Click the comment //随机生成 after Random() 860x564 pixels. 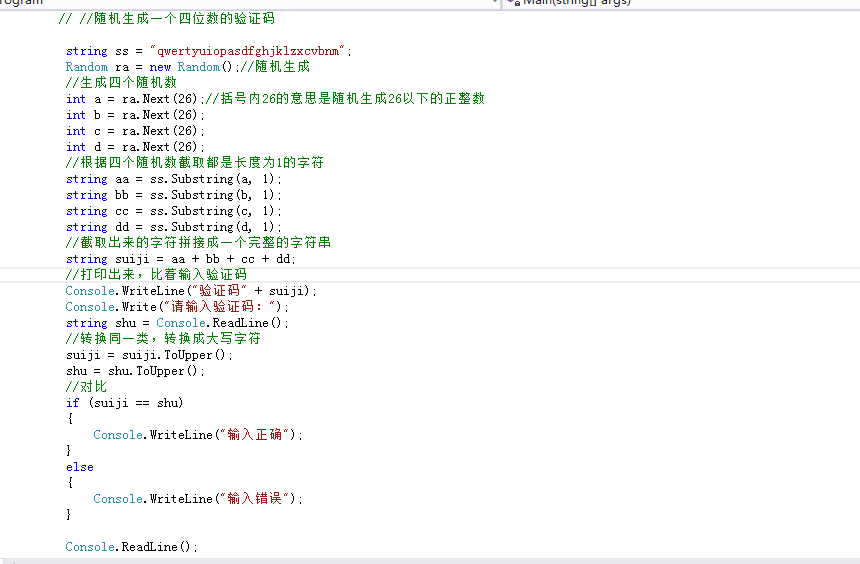(275, 67)
